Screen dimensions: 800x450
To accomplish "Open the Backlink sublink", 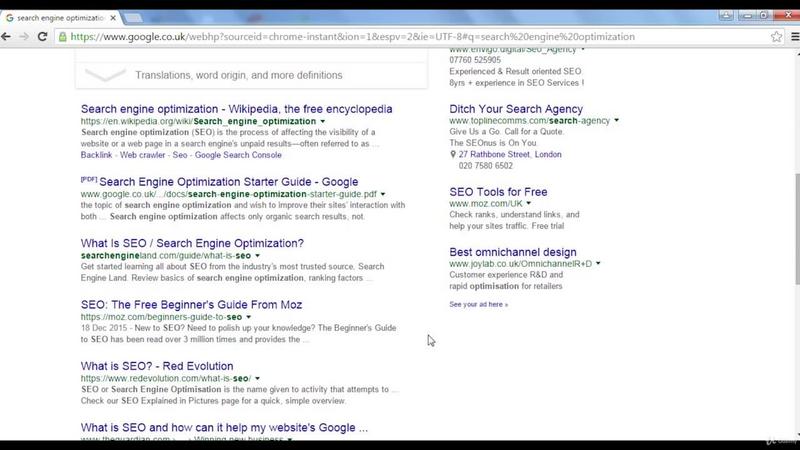I will (x=96, y=155).
